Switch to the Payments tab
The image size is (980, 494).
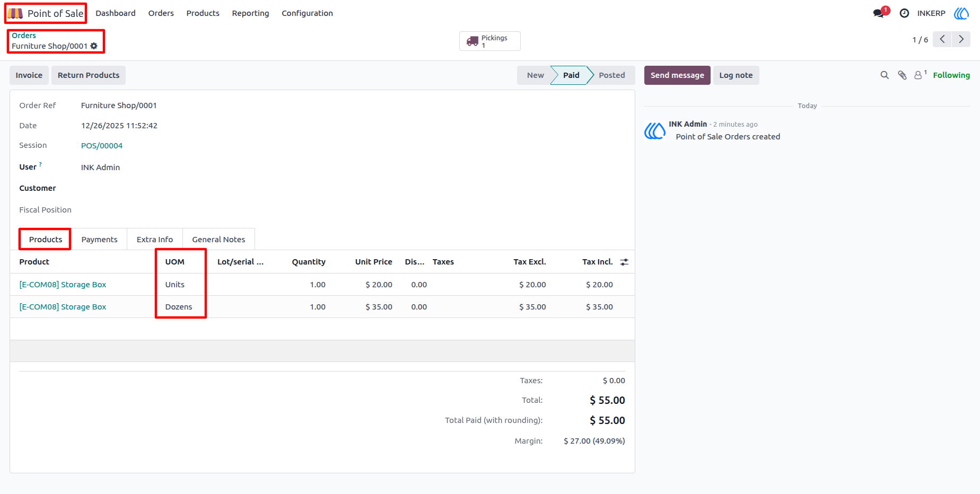[100, 240]
